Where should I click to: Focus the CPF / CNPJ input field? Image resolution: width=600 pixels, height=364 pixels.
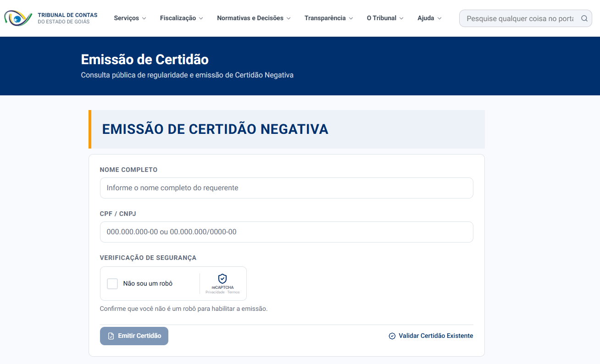[286, 232]
